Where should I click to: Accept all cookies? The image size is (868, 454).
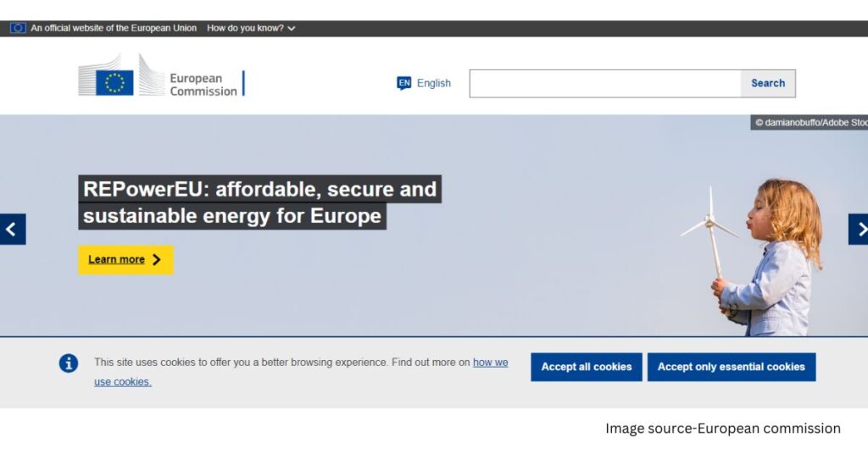pos(587,367)
